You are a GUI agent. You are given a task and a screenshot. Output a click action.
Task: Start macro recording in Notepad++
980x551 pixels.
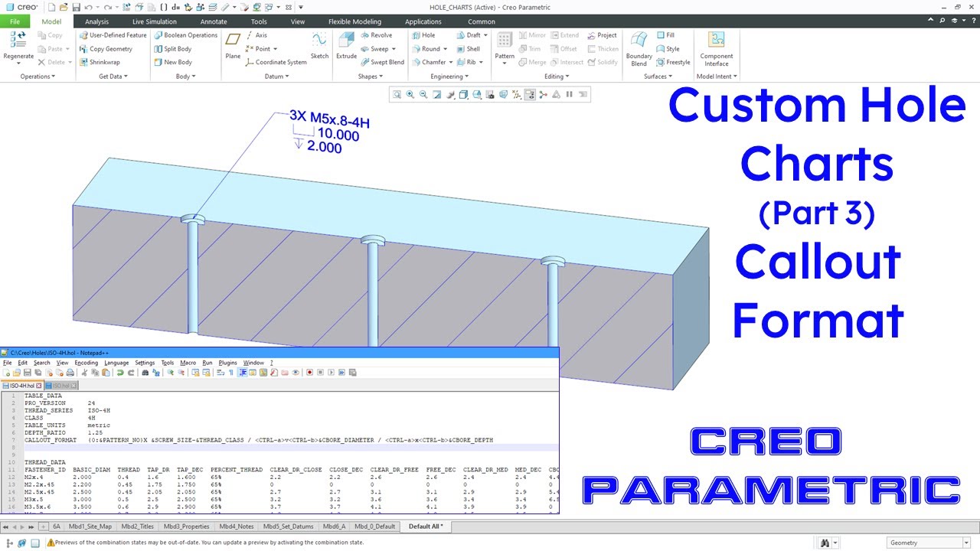point(309,373)
